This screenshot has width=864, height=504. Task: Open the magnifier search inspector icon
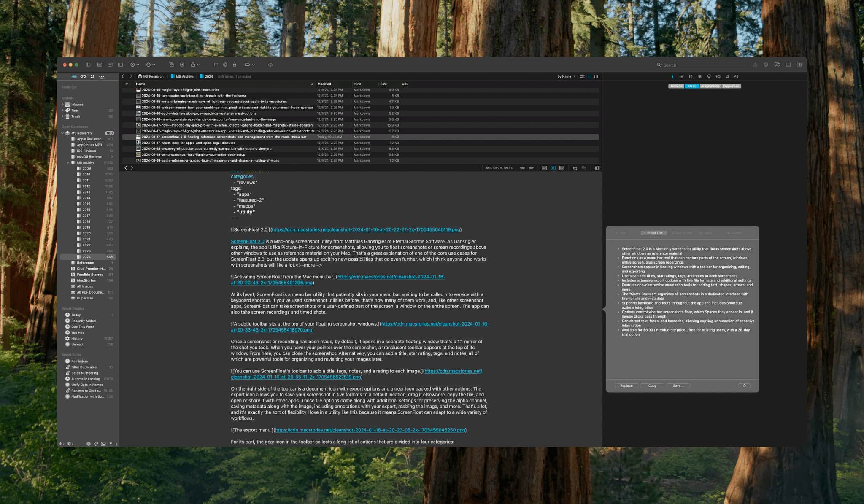(727, 76)
